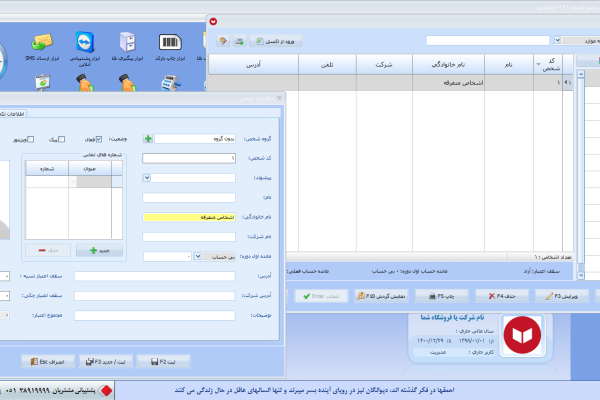The image size is (600, 400).
Task: Click the تعداد اشخاص : ۱ count text
Action: point(553,257)
